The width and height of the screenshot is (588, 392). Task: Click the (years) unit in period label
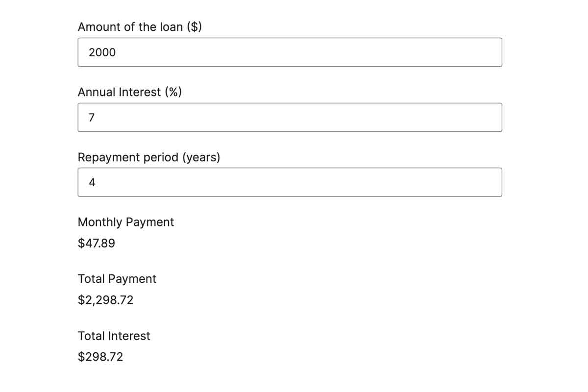(201, 157)
